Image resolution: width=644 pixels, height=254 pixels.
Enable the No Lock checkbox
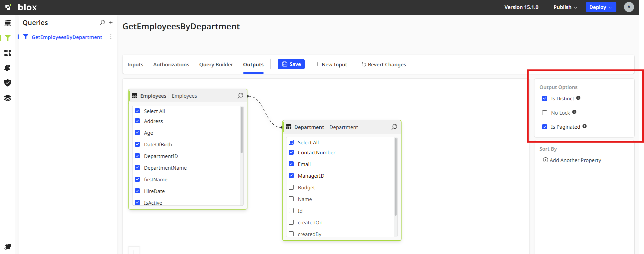point(545,113)
